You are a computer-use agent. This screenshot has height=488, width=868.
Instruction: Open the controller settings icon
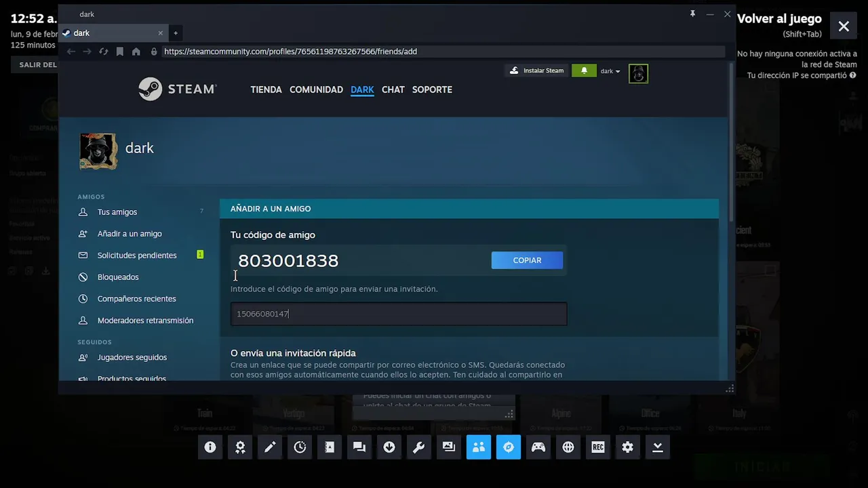click(x=538, y=447)
